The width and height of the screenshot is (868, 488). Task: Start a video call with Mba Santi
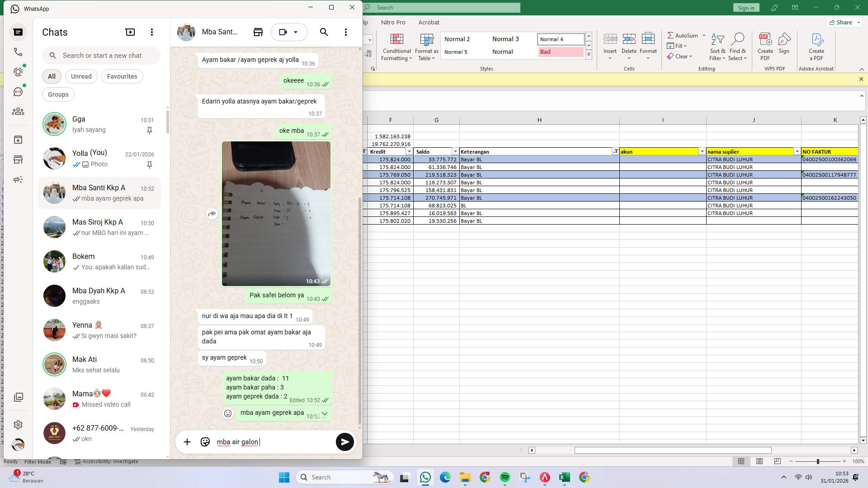pyautogui.click(x=283, y=32)
